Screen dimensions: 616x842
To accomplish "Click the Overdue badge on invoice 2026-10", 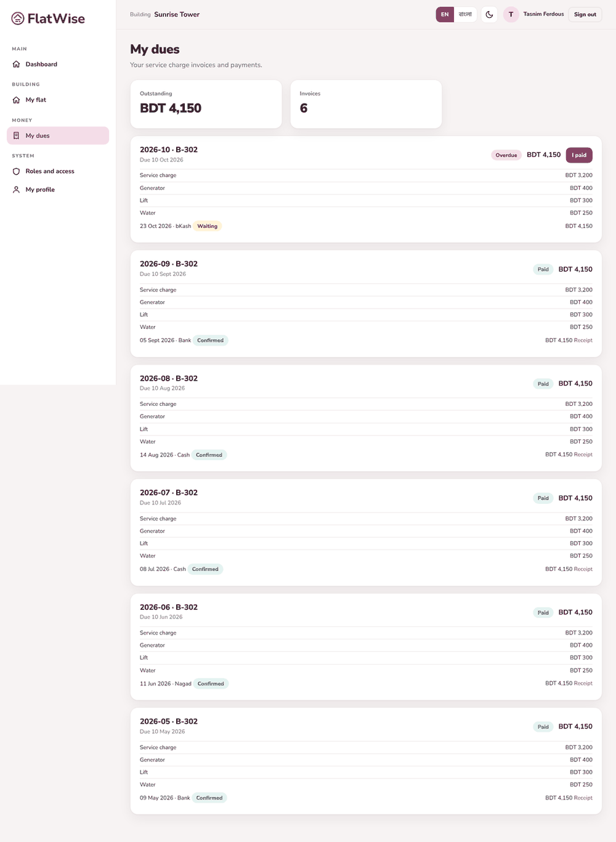I will [506, 155].
